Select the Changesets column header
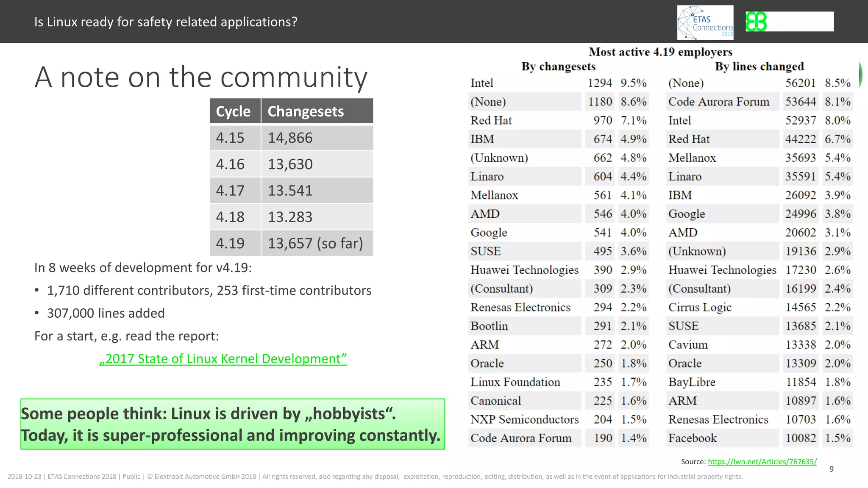This screenshot has height=488, width=868. tap(306, 111)
